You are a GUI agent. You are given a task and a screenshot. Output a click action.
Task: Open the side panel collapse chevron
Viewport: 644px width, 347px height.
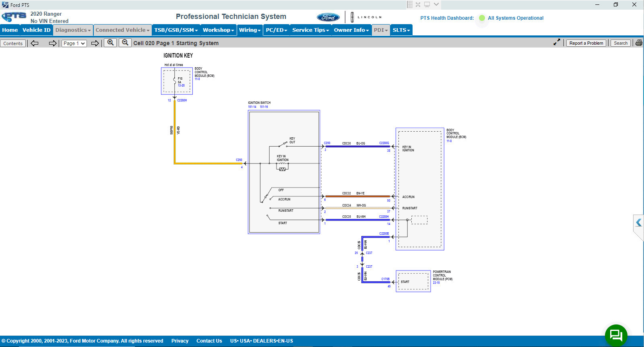click(x=638, y=223)
